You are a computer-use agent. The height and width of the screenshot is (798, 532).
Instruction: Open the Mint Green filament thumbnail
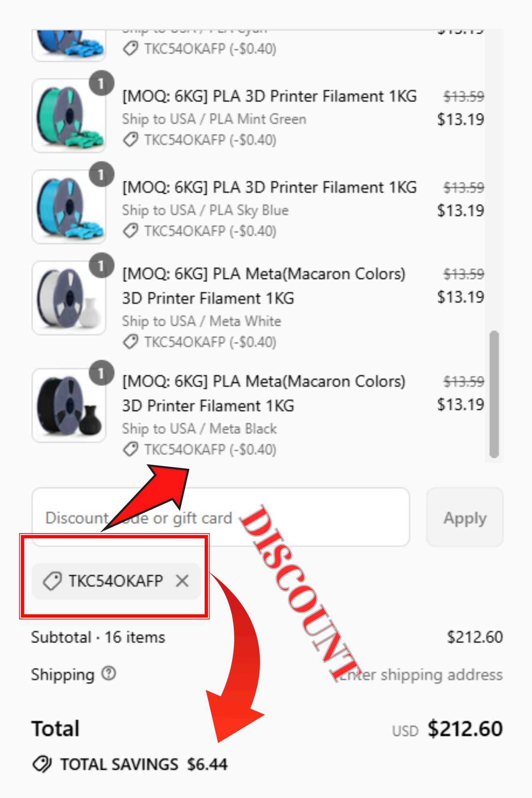coord(69,116)
